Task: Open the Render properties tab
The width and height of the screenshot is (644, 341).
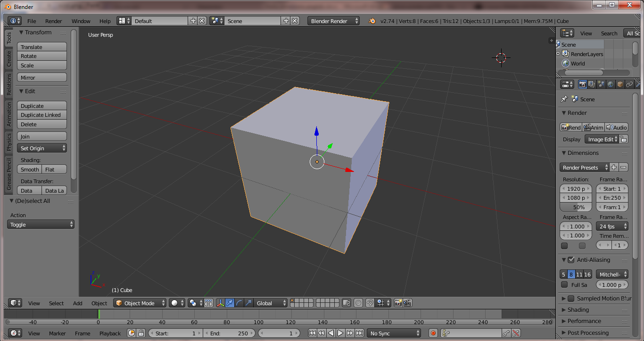Action: coord(583,84)
